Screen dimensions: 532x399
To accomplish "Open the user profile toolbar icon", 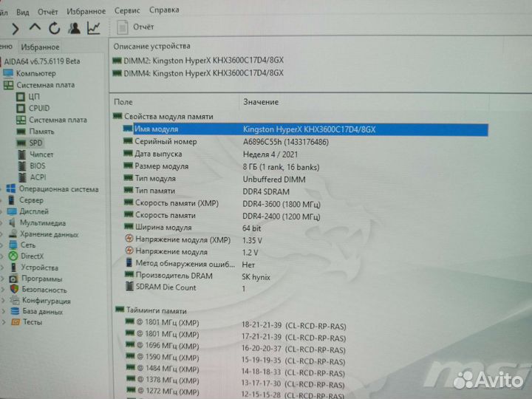I will (74, 28).
